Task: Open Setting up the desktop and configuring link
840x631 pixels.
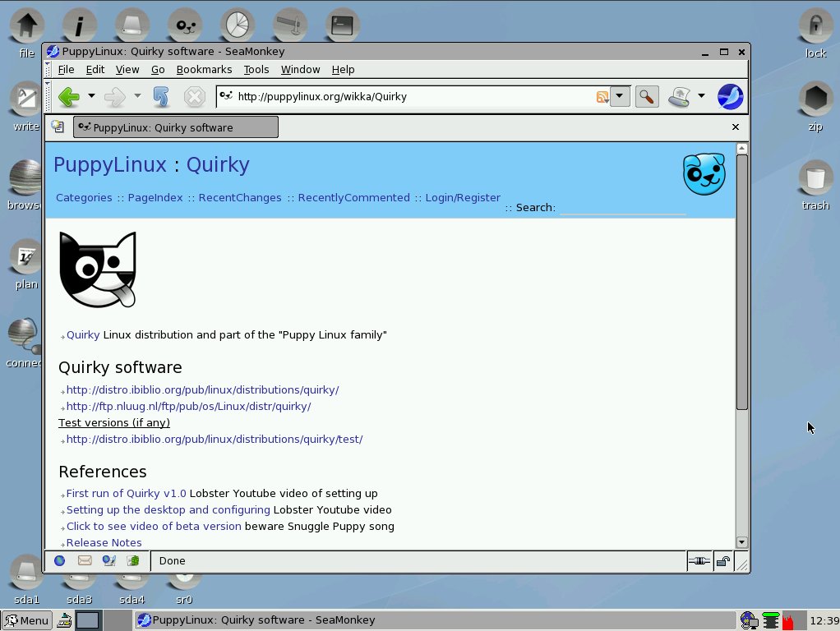Action: [x=168, y=510]
